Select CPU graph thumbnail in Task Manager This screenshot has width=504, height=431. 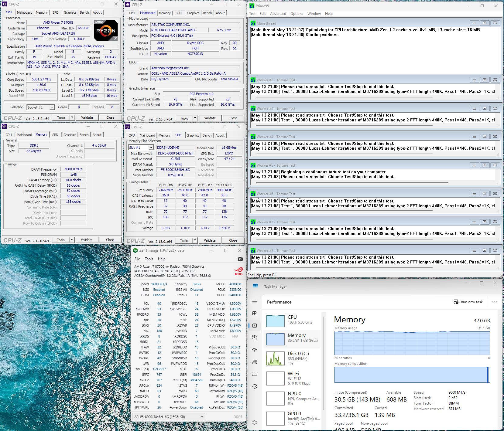coord(276,321)
